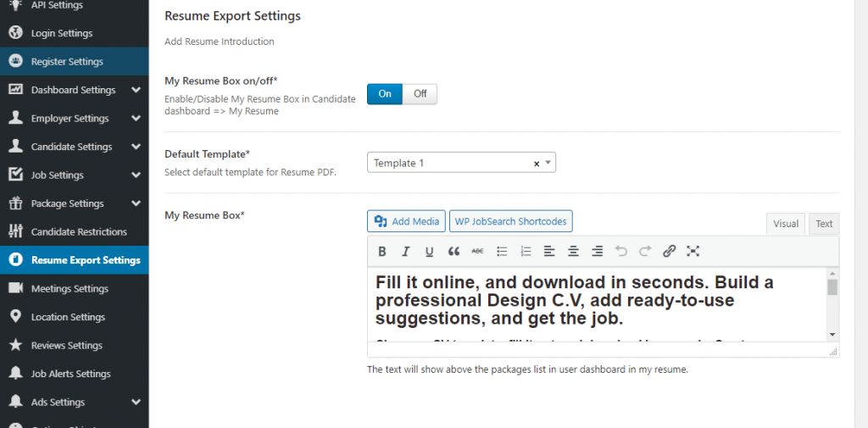Click the Meetings Settings camera icon

coord(15,288)
